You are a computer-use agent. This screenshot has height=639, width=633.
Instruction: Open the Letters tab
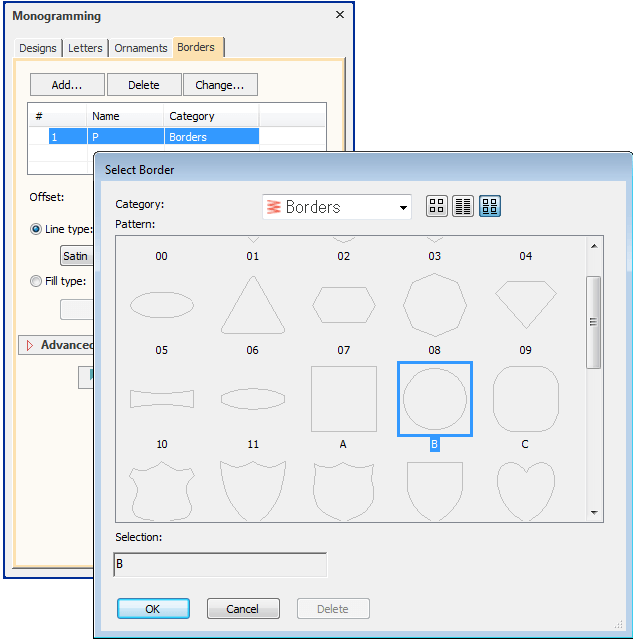(x=85, y=48)
